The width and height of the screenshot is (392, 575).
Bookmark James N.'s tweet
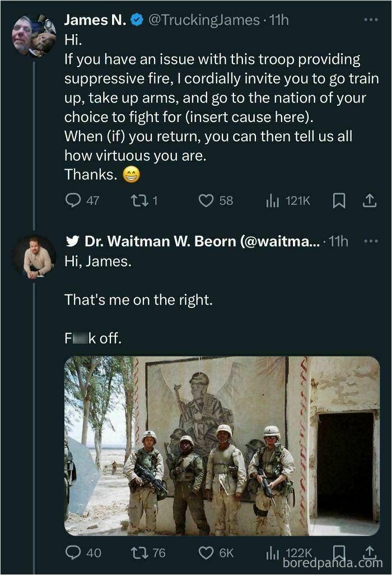point(338,200)
